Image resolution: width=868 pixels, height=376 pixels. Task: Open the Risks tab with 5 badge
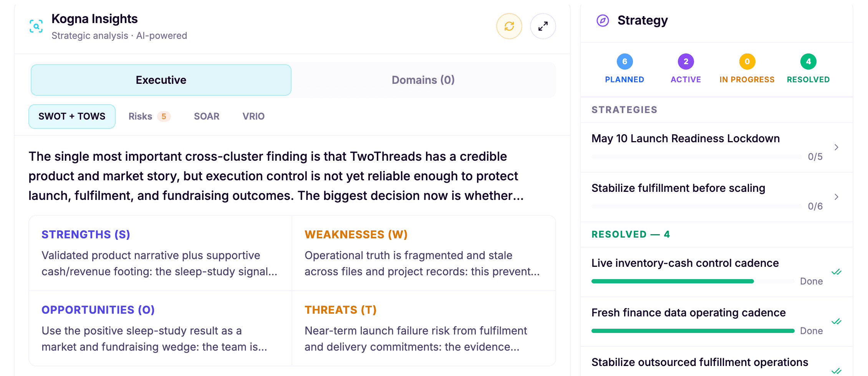149,116
